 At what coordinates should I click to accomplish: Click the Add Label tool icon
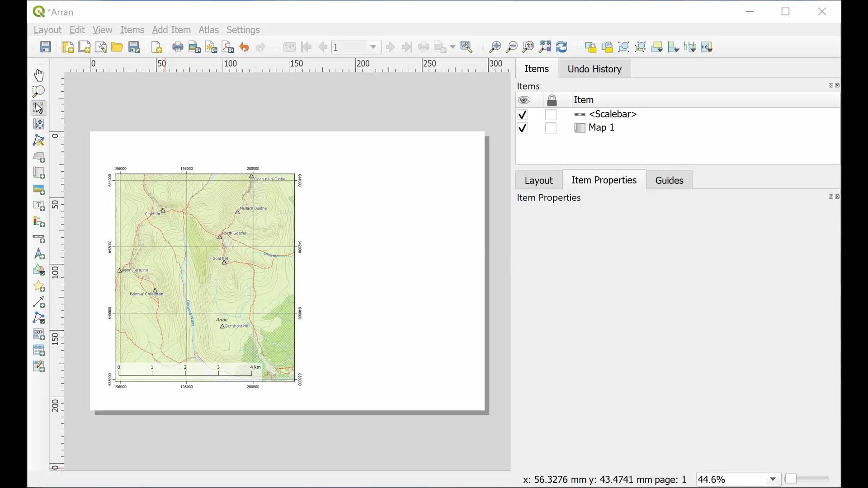[39, 206]
